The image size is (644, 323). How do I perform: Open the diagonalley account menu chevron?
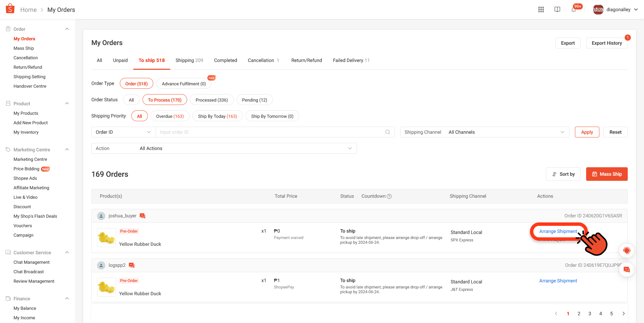coord(636,9)
